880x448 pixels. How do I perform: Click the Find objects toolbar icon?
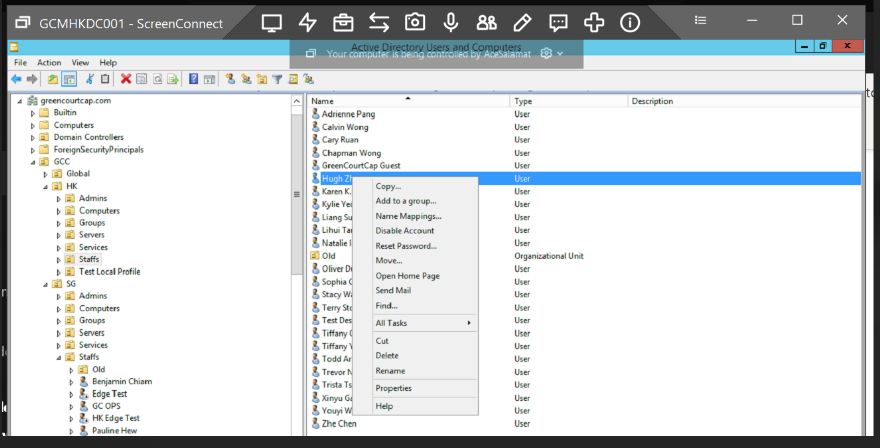click(293, 79)
